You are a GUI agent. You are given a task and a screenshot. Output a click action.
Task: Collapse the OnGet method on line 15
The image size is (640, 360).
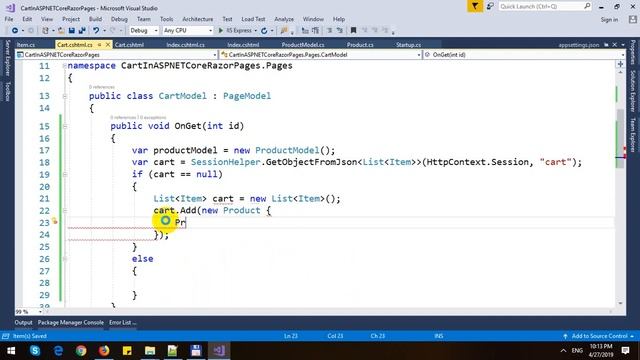pyautogui.click(x=64, y=126)
